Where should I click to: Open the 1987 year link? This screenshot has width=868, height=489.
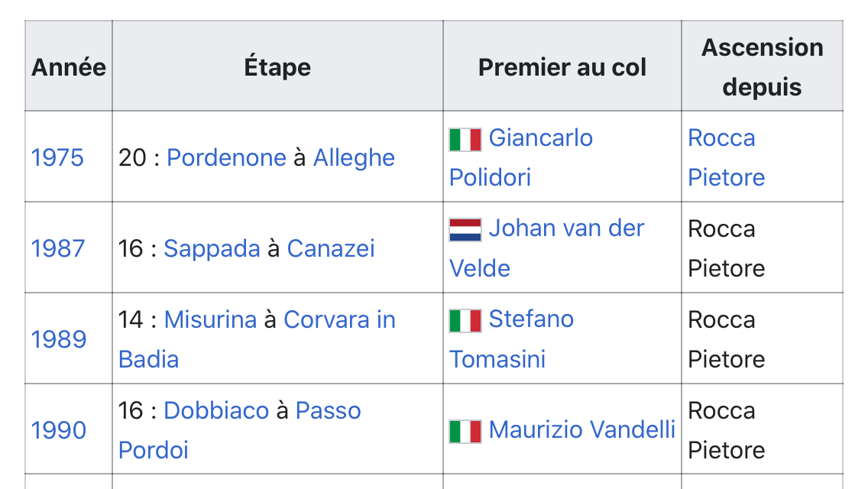point(57,248)
